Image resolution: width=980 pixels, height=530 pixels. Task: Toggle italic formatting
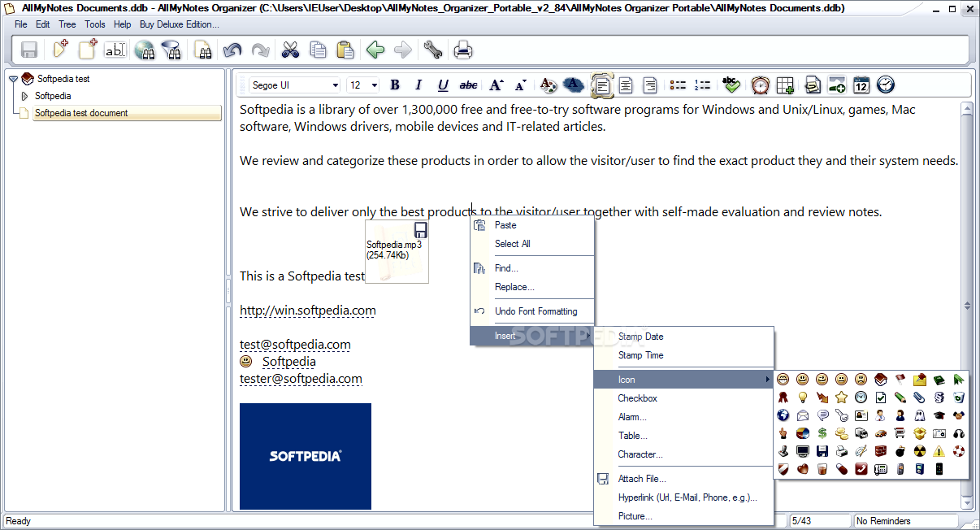click(x=419, y=85)
